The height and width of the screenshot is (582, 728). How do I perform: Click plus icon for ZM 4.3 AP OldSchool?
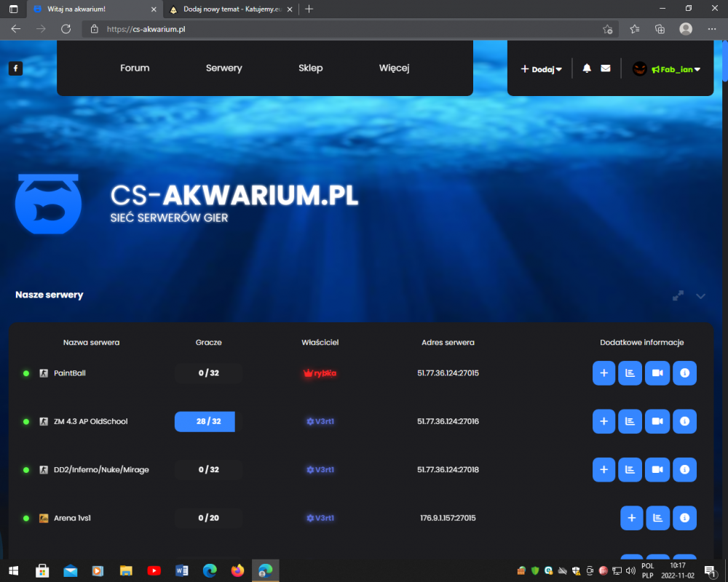(x=604, y=421)
